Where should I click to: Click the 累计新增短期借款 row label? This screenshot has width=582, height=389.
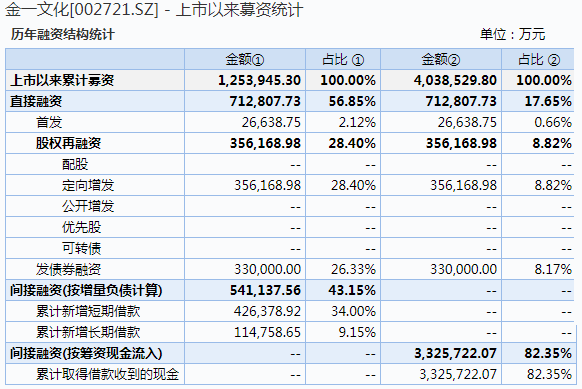88,311
